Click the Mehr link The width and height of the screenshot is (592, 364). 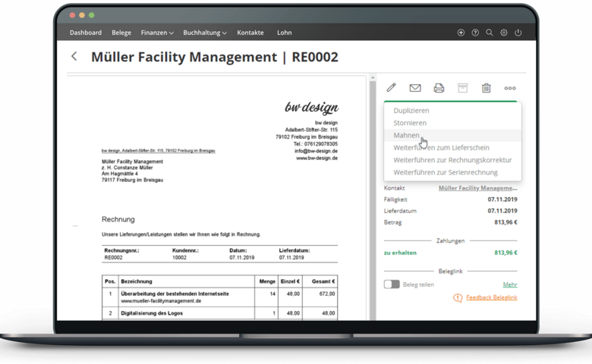point(510,285)
